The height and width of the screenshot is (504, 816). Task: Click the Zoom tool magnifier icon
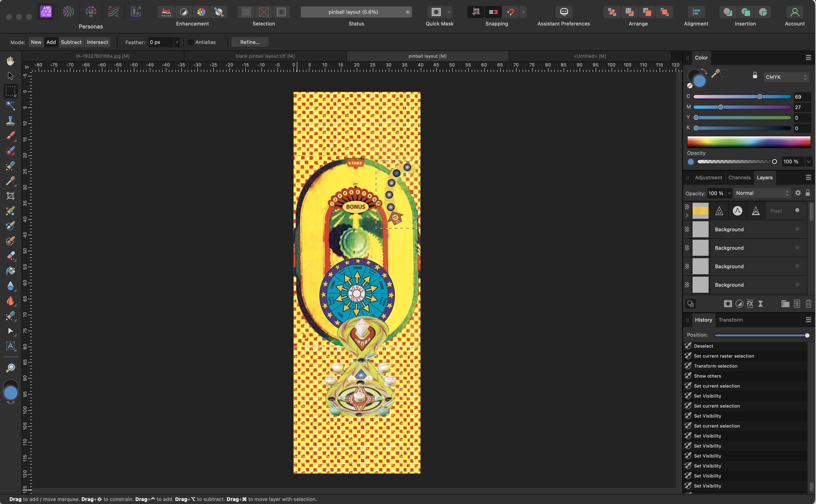(x=10, y=368)
